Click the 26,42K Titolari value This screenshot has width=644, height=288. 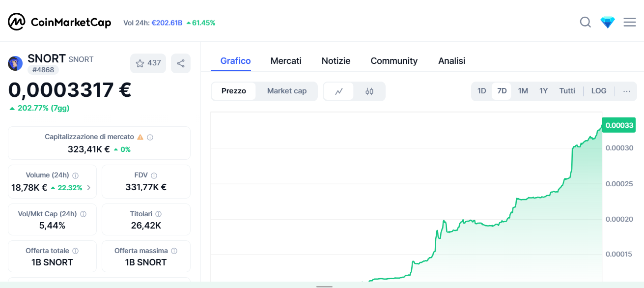point(146,226)
